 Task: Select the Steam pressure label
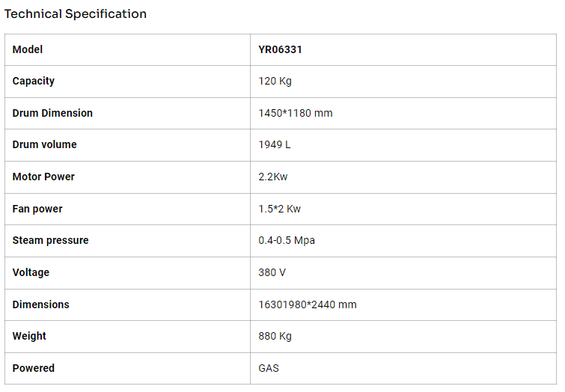click(x=50, y=240)
